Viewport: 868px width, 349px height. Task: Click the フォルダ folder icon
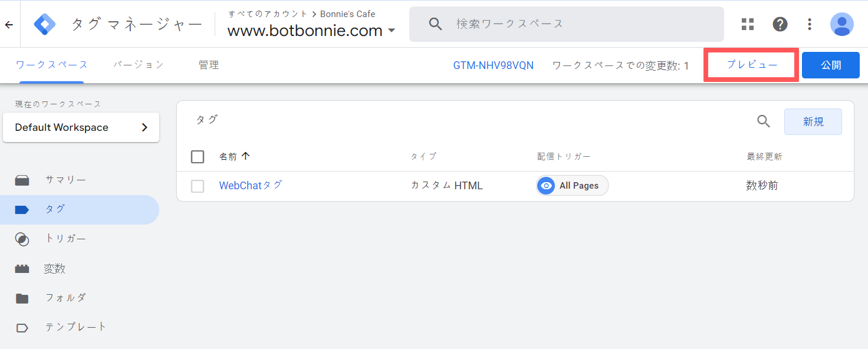pos(22,298)
